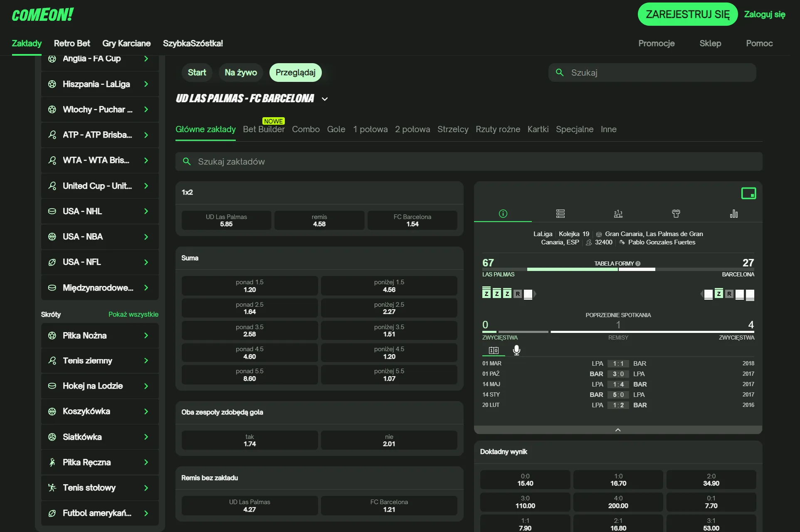Click the Tabela Formy progress bar
Viewport: 800px width, 532px height.
(x=618, y=269)
